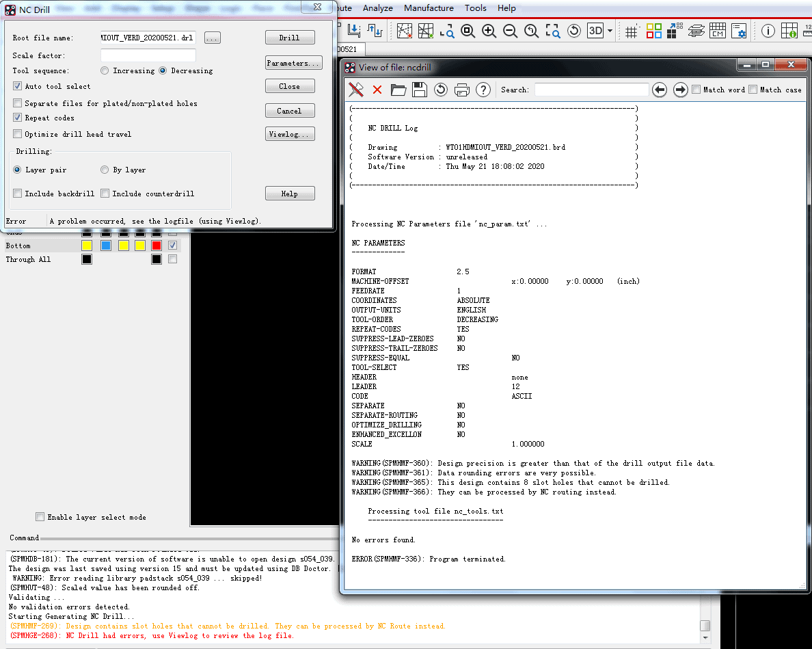The height and width of the screenshot is (649, 812).
Task: Click the blue swatch in Bottom row
Action: 106,246
